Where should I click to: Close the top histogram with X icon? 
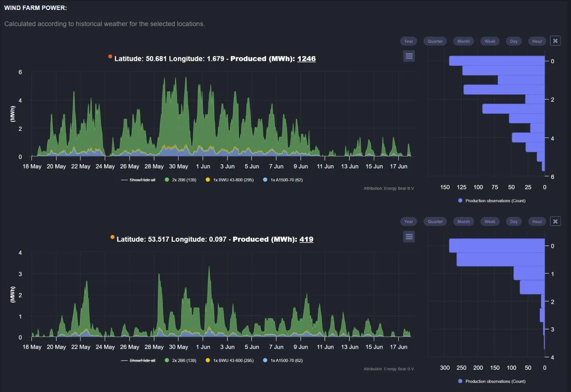tap(555, 41)
